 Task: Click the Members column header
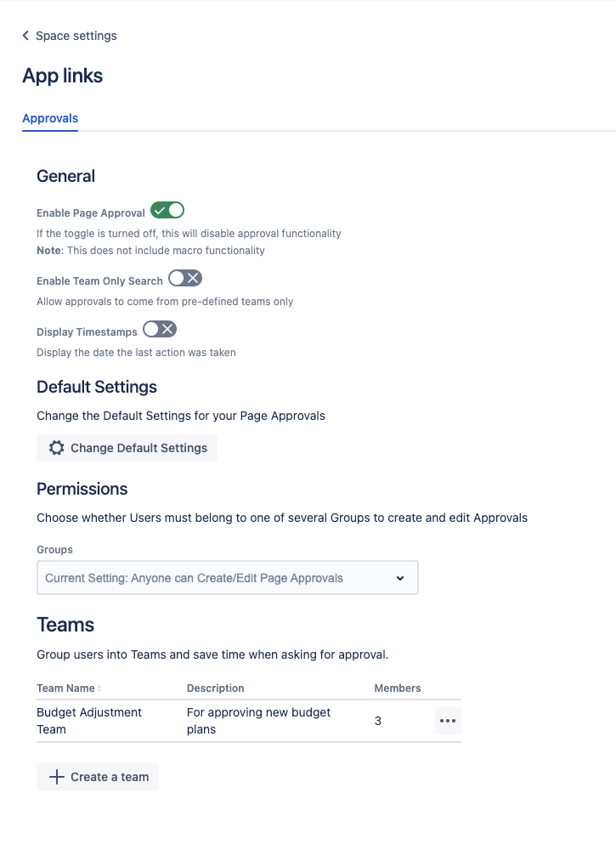click(x=398, y=688)
